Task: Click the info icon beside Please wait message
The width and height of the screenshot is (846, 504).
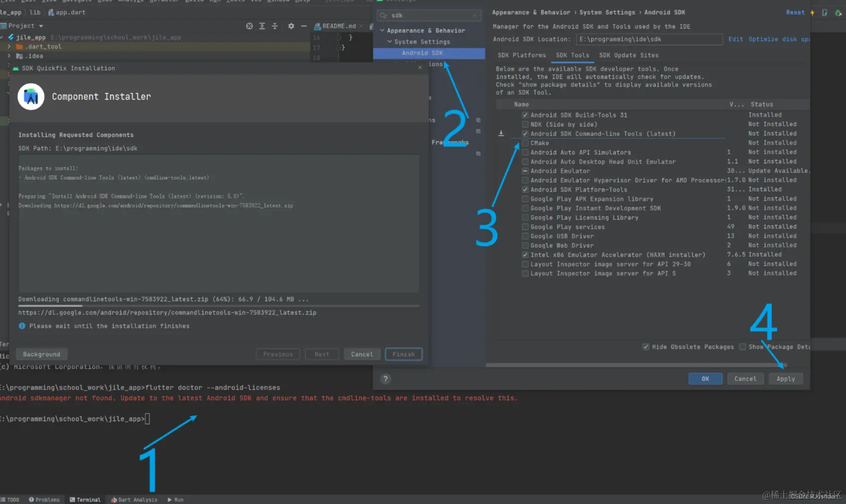Action: 22,326
